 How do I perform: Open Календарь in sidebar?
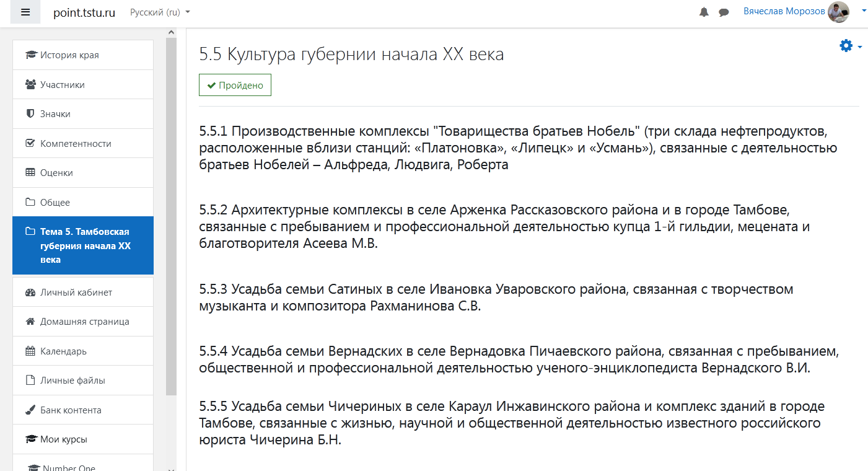click(x=83, y=351)
